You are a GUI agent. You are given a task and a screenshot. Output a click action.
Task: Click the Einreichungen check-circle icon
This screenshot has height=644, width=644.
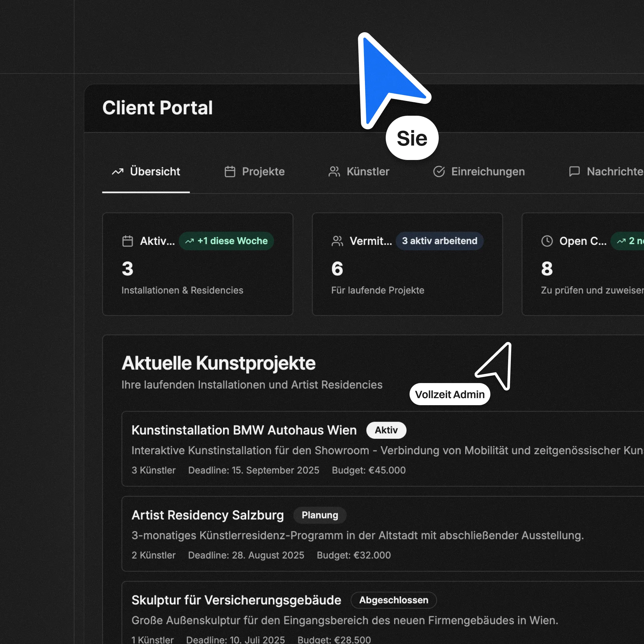[x=439, y=172]
